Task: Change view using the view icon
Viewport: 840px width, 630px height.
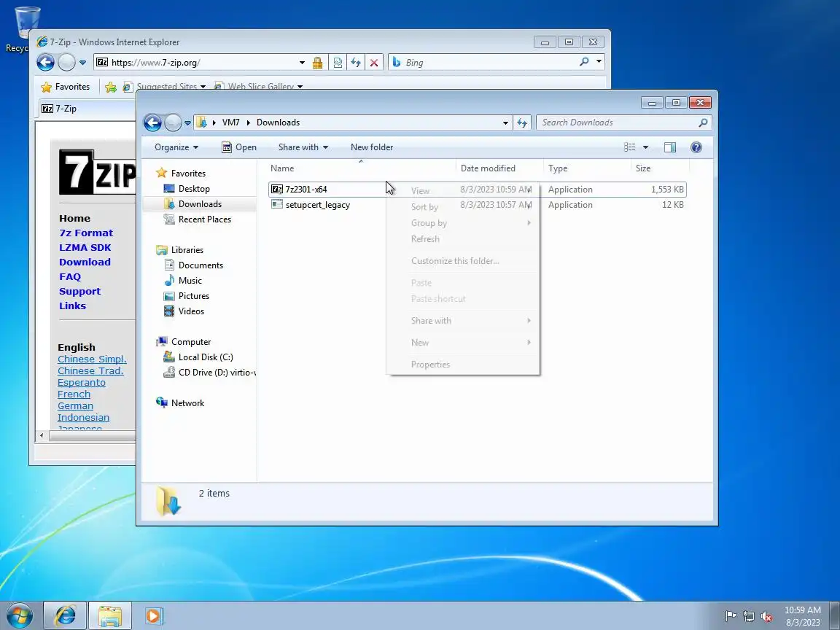Action: click(x=630, y=147)
